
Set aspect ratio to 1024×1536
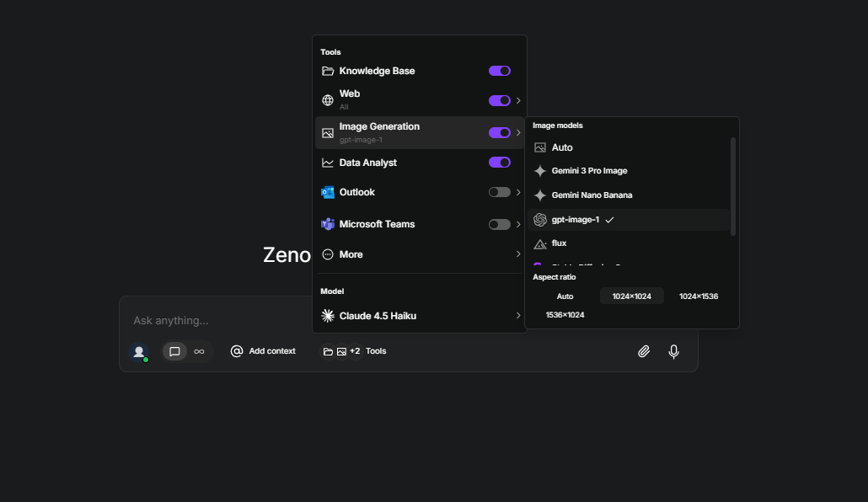pyautogui.click(x=699, y=296)
